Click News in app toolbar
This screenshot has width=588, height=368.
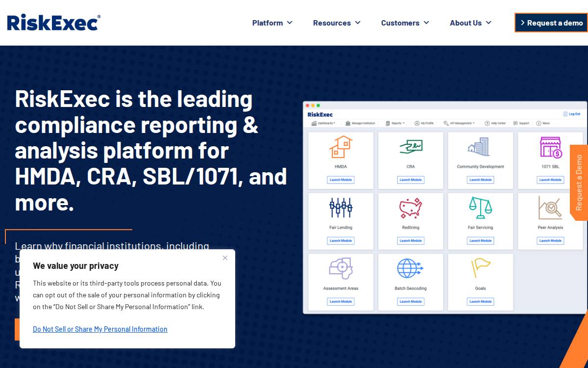(543, 123)
